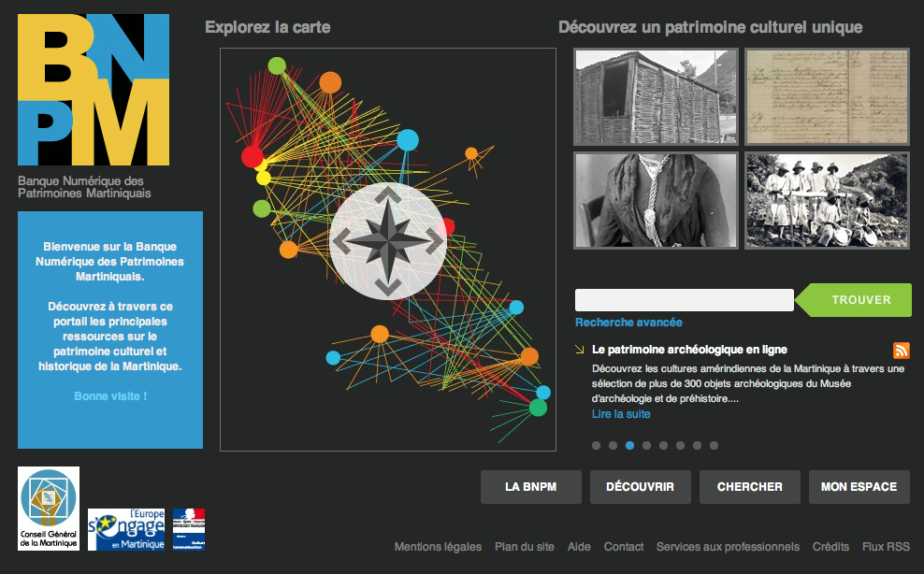This screenshot has width=924, height=574.
Task: Open the Conseil Général de la Martinique logo
Action: tap(49, 508)
